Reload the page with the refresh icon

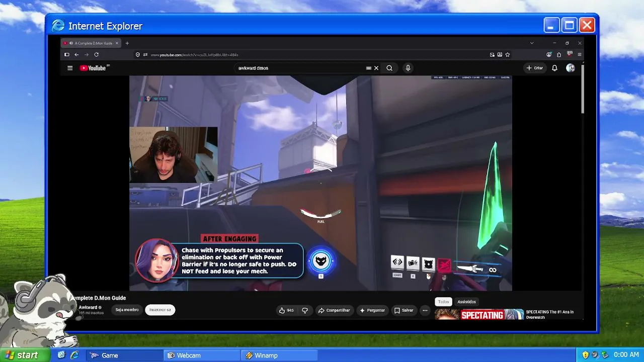tap(96, 54)
